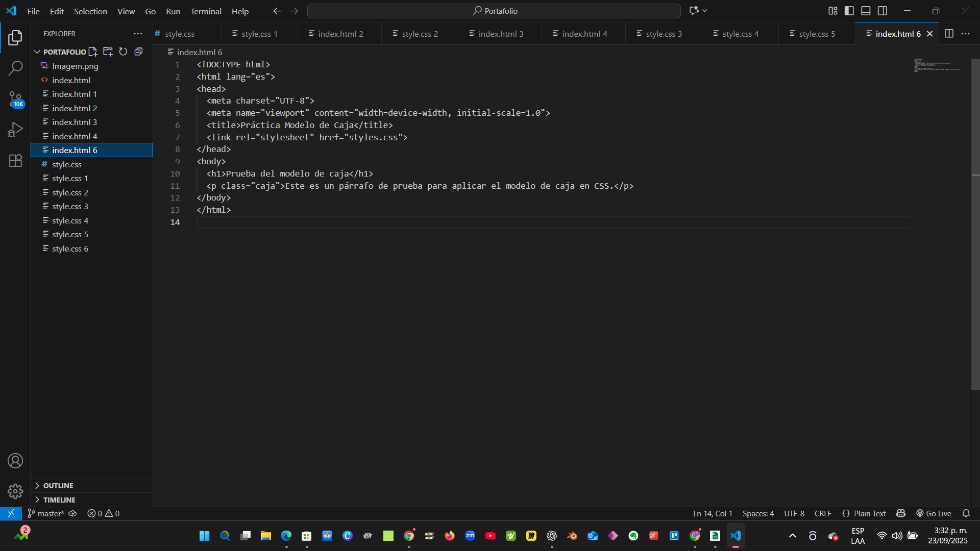Click the editor vertical scrollbar
980x551 pixels.
[x=975, y=224]
